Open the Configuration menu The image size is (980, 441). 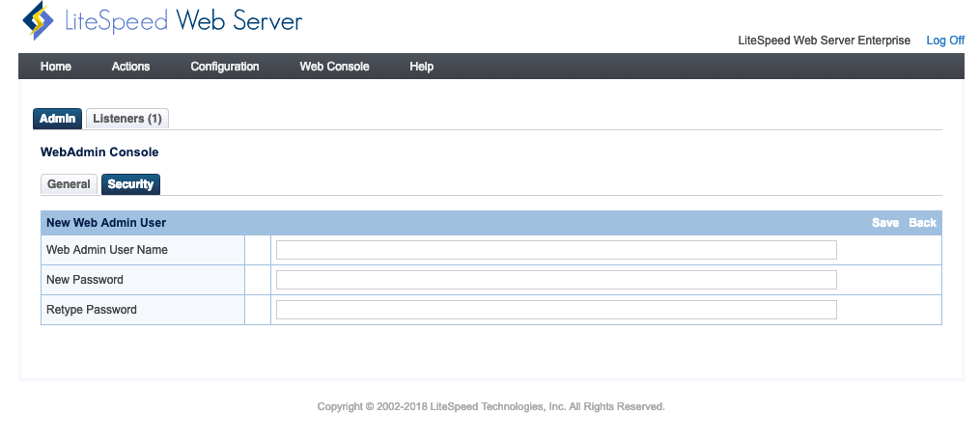pos(225,67)
